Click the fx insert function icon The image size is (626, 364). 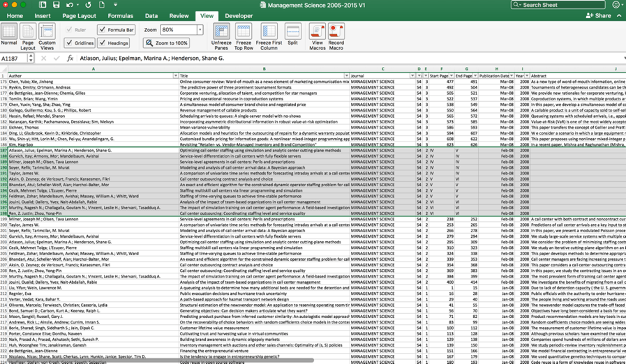pos(70,59)
